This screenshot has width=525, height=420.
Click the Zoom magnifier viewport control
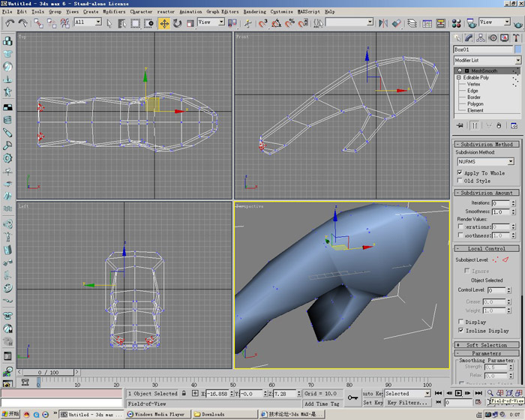[x=490, y=393]
